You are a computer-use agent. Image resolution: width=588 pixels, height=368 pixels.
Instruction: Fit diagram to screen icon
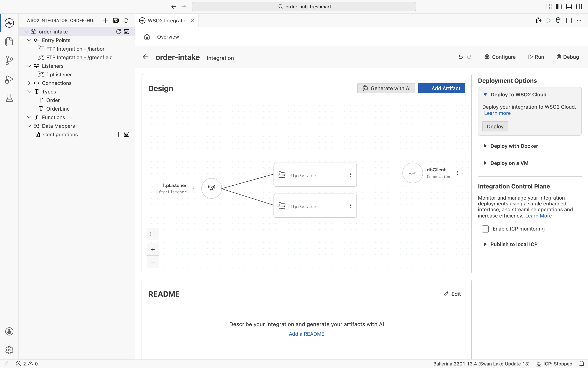pos(153,234)
